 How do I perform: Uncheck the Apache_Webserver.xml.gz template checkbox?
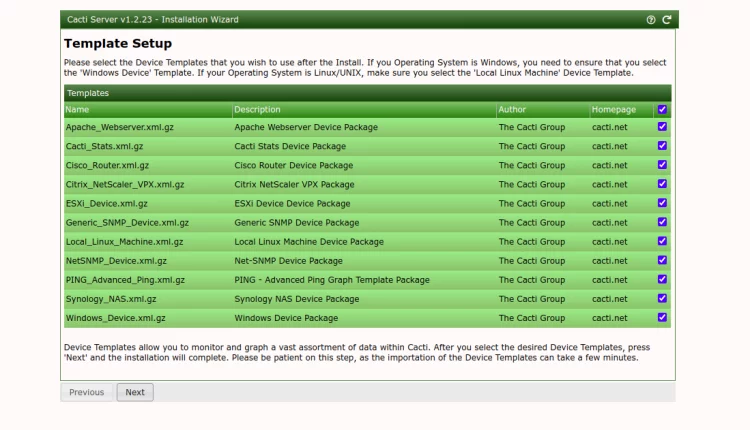[662, 127]
